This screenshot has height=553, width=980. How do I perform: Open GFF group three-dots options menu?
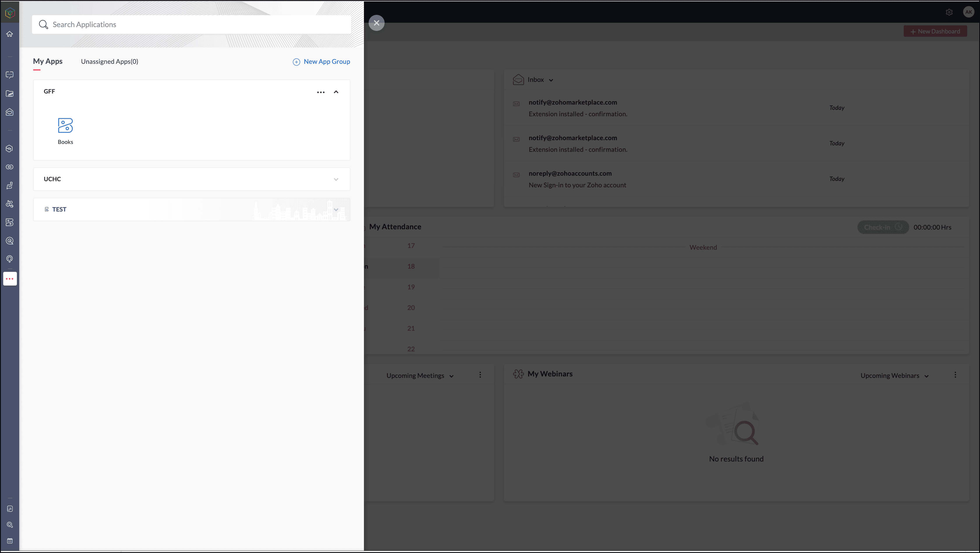tap(321, 92)
